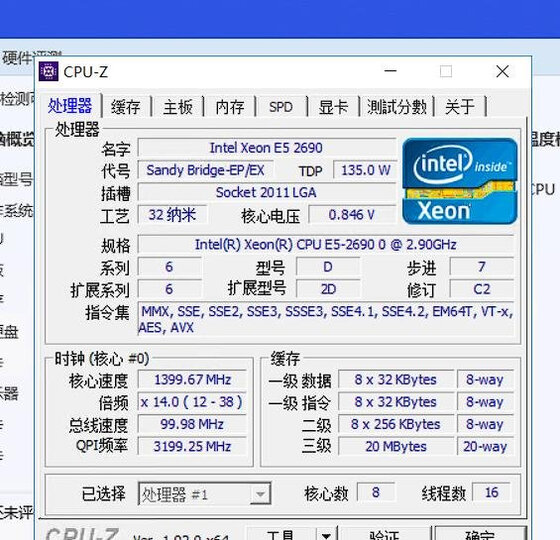Click the TDP value 135.0 W
Viewport: 560px width, 540px height.
pos(365,170)
